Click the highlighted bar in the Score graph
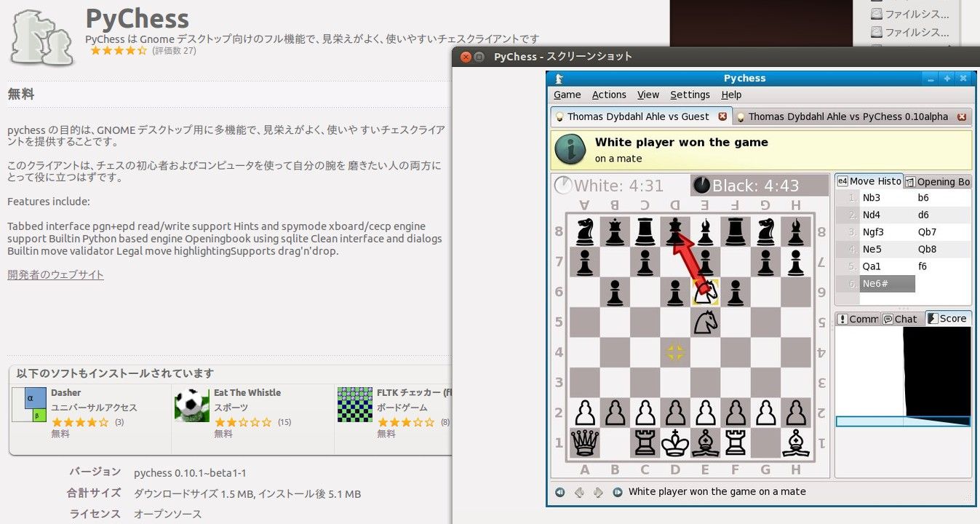 pos(903,421)
